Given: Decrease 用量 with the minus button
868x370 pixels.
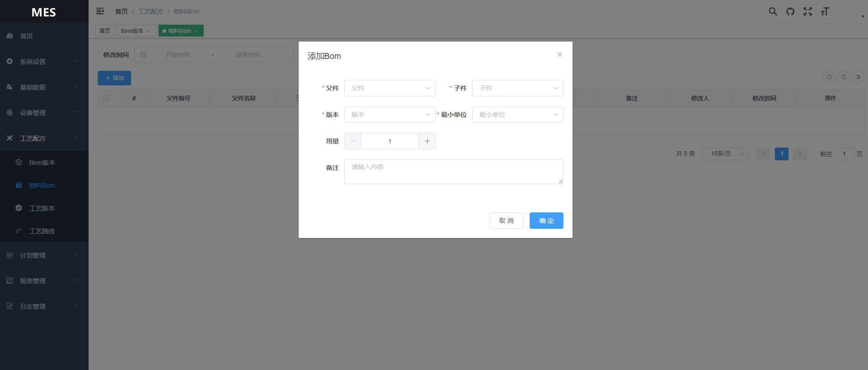Looking at the screenshot, I should click(x=352, y=141).
